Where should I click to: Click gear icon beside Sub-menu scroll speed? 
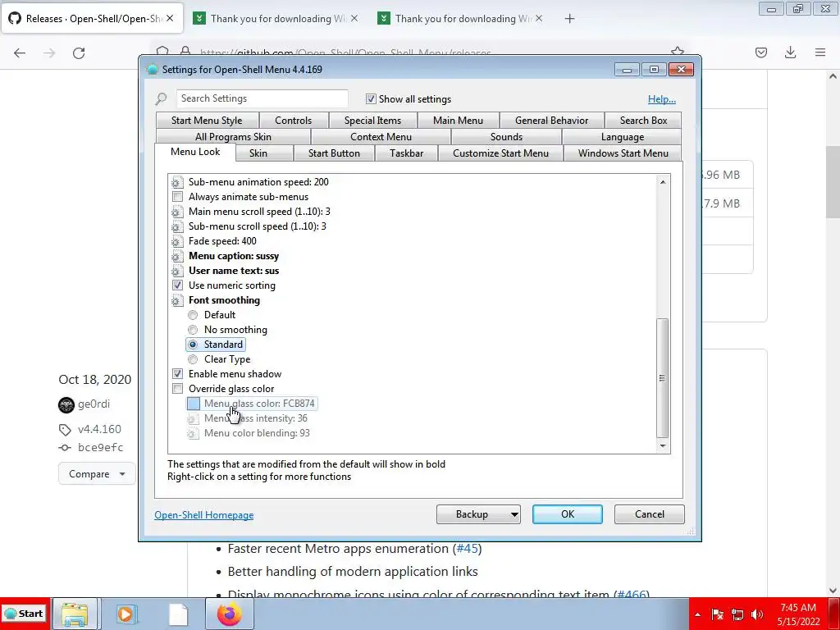[177, 226]
